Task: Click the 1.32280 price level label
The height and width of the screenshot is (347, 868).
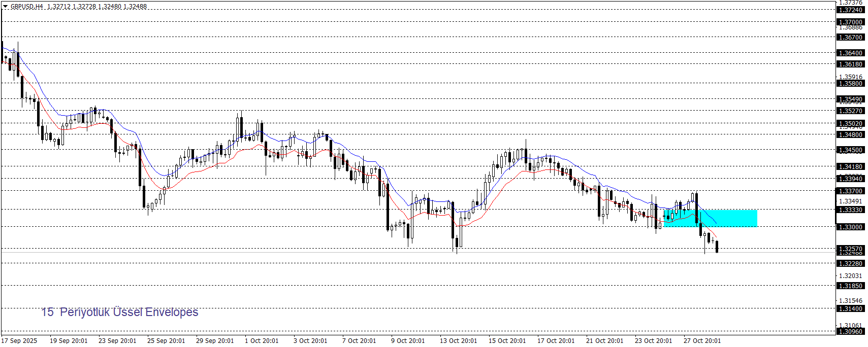Action: point(850,264)
